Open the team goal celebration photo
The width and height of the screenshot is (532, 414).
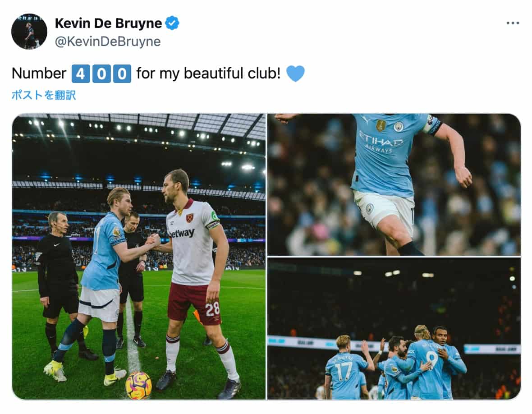point(394,328)
